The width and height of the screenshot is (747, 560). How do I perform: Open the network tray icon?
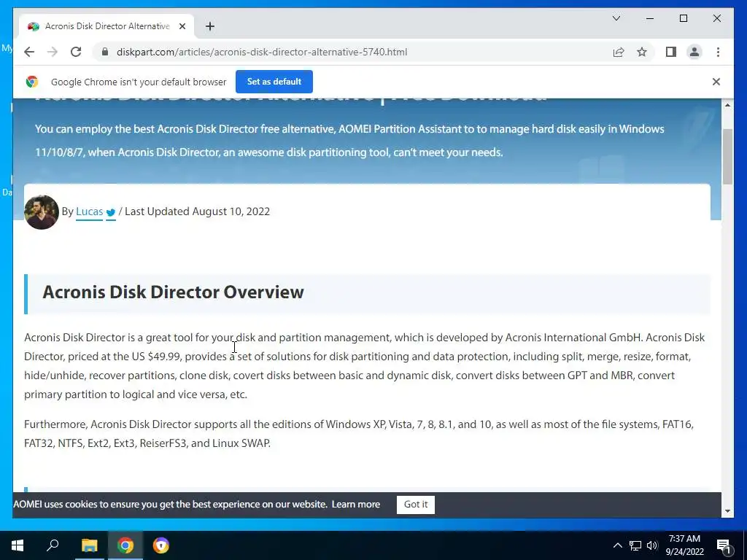point(635,545)
